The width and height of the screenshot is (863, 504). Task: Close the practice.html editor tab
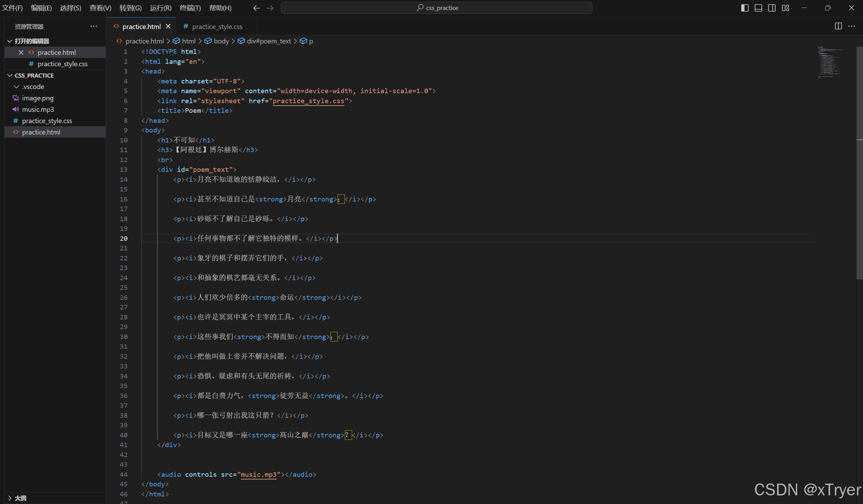pyautogui.click(x=168, y=26)
